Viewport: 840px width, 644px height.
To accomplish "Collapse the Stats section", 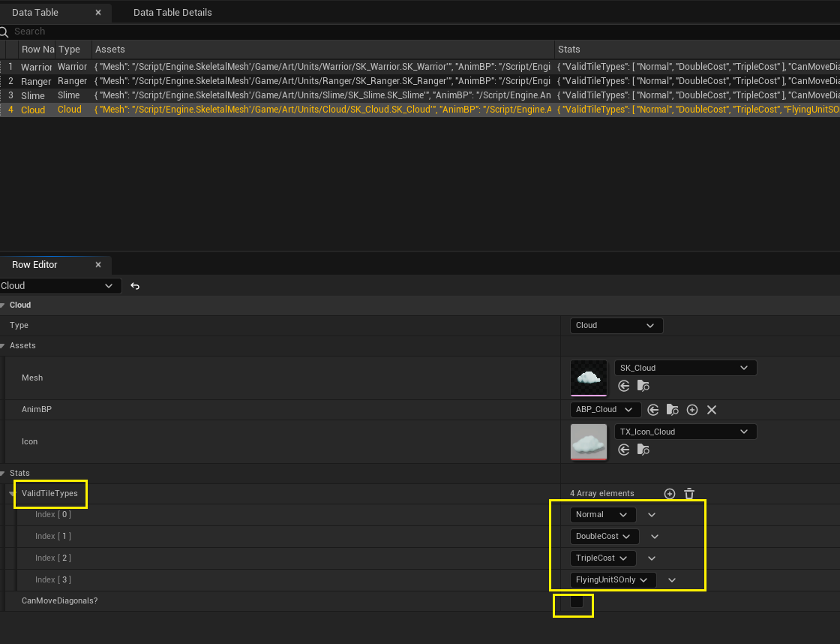I will [3, 474].
